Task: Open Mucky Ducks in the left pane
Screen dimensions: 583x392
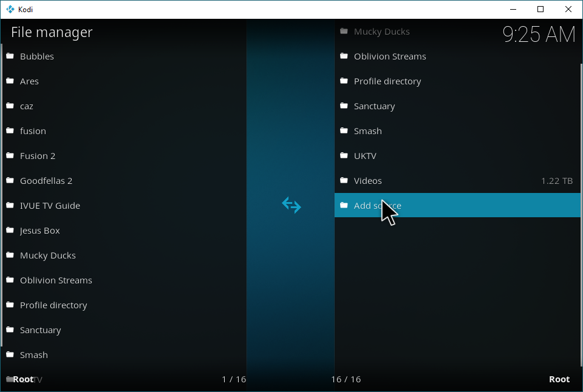Action: point(48,255)
